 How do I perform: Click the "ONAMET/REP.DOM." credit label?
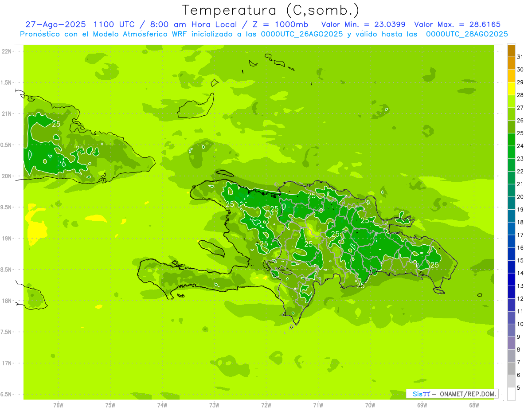click(x=468, y=394)
